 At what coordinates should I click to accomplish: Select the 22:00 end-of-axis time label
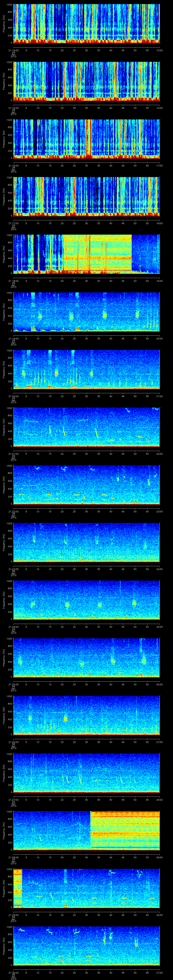(x=159, y=454)
